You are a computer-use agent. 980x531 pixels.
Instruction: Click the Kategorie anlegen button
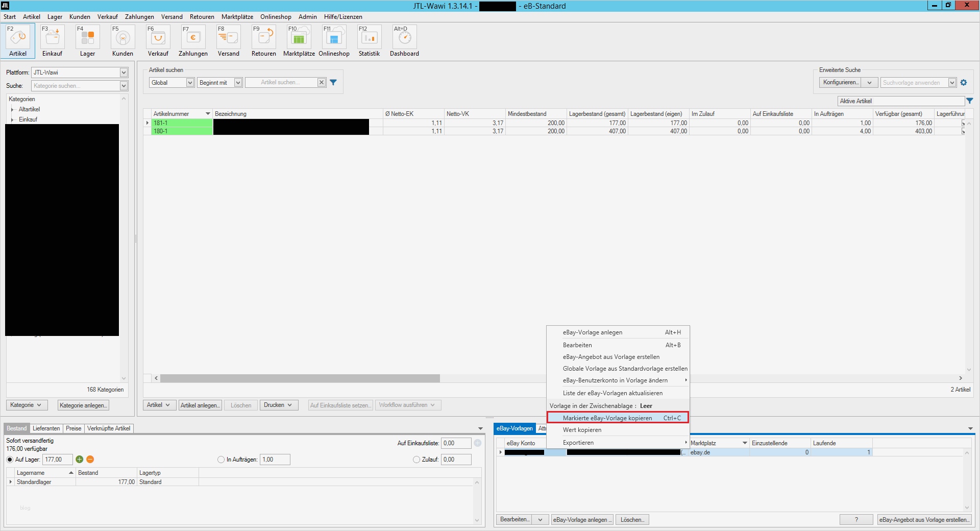[83, 405]
